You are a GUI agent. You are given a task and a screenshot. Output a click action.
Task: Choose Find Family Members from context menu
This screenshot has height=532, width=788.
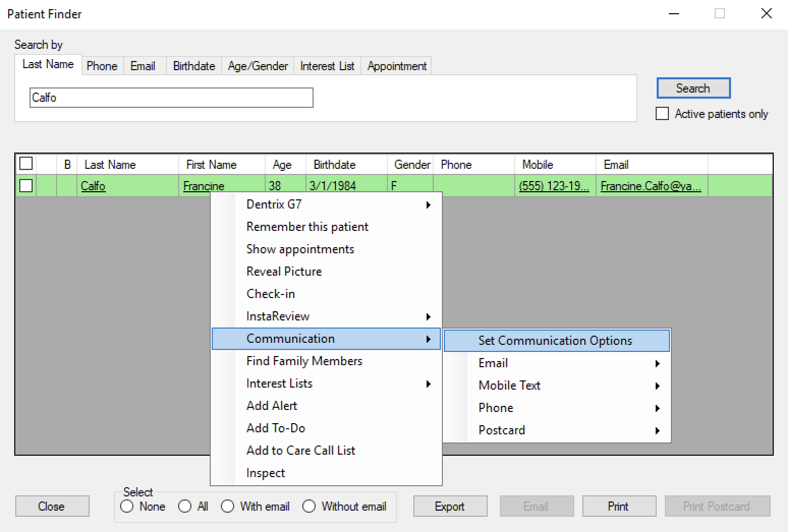point(304,361)
